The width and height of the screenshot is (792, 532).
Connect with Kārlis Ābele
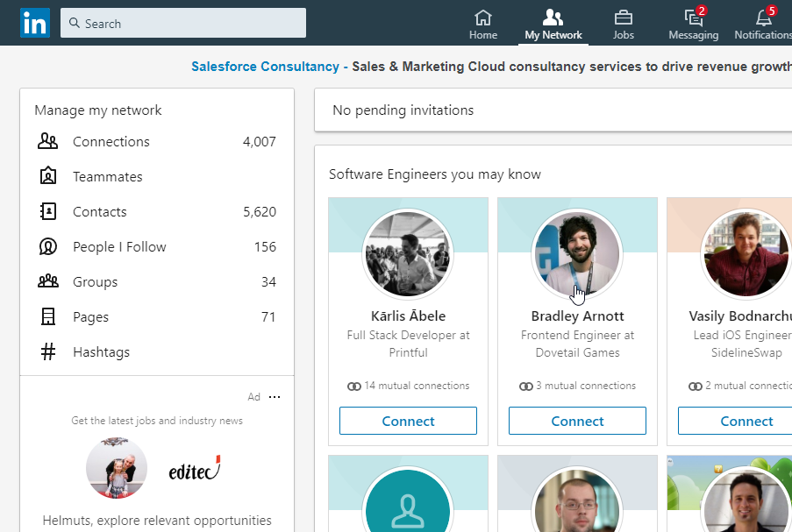[408, 421]
